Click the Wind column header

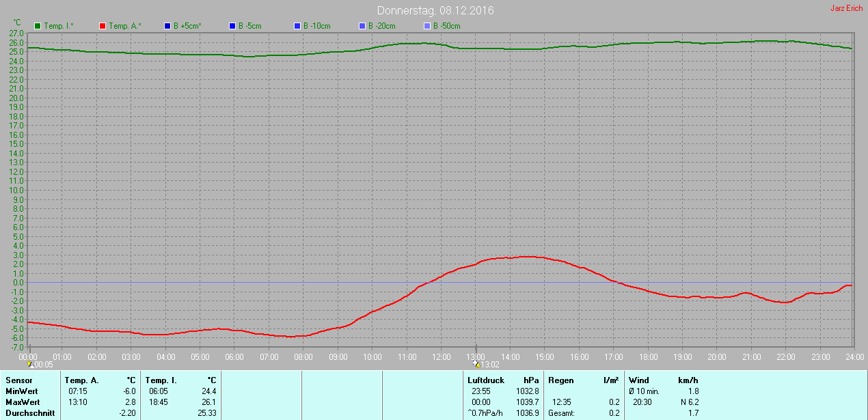click(x=638, y=380)
